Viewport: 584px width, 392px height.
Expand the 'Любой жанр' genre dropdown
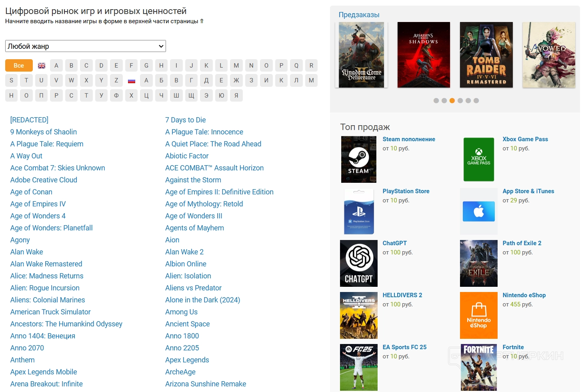86,46
